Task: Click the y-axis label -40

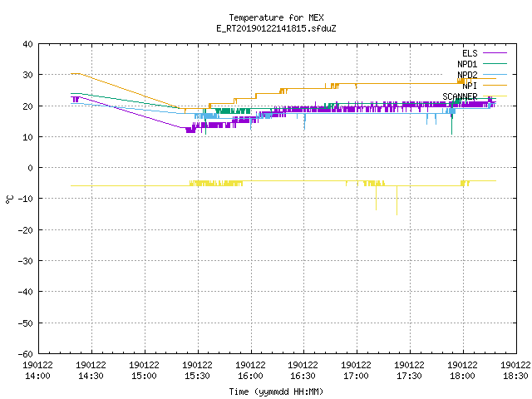Action: (26, 292)
